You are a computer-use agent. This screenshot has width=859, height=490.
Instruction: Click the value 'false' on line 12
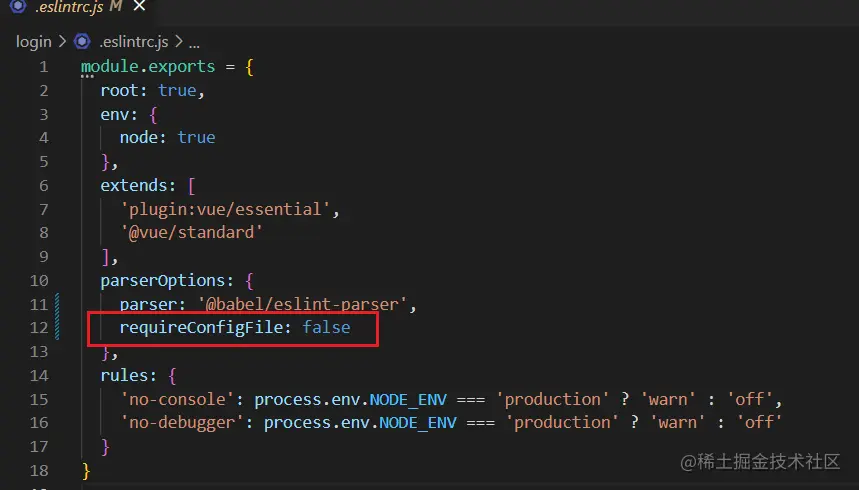click(x=326, y=328)
